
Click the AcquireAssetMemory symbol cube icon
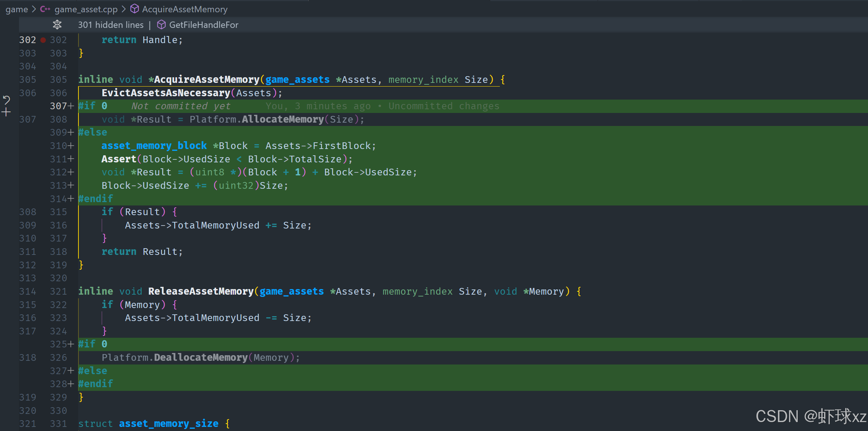click(135, 9)
